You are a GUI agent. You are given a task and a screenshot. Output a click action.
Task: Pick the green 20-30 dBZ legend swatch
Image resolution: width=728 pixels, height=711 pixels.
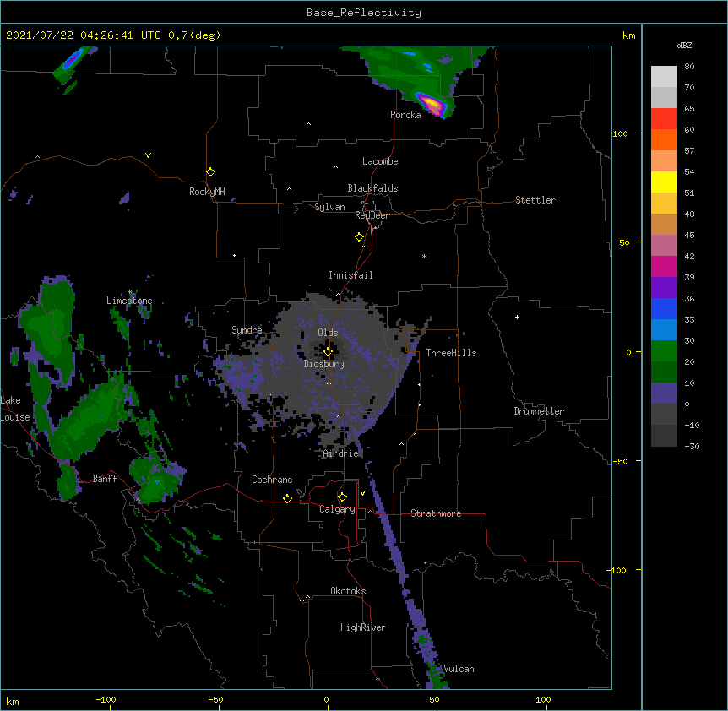pyautogui.click(x=664, y=351)
